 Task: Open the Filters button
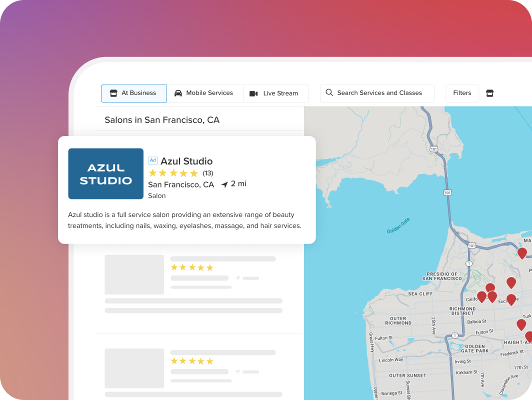coord(462,93)
